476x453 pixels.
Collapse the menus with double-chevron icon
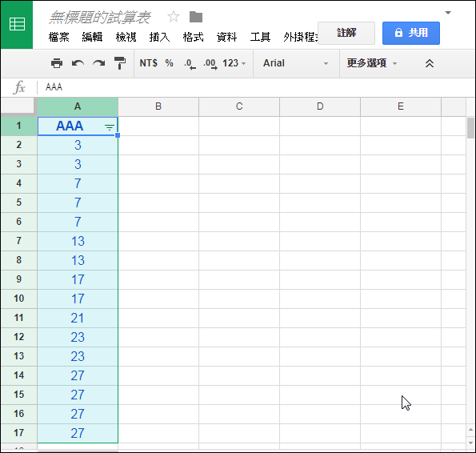pos(430,63)
